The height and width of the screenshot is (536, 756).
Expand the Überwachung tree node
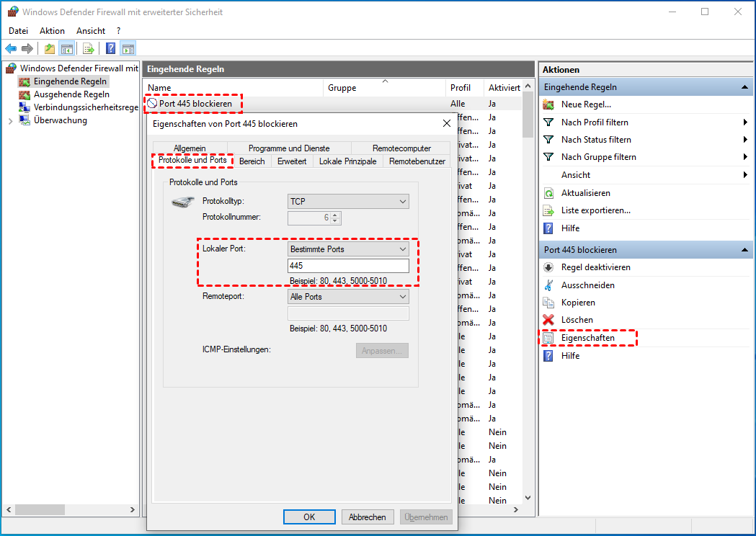pos(10,121)
